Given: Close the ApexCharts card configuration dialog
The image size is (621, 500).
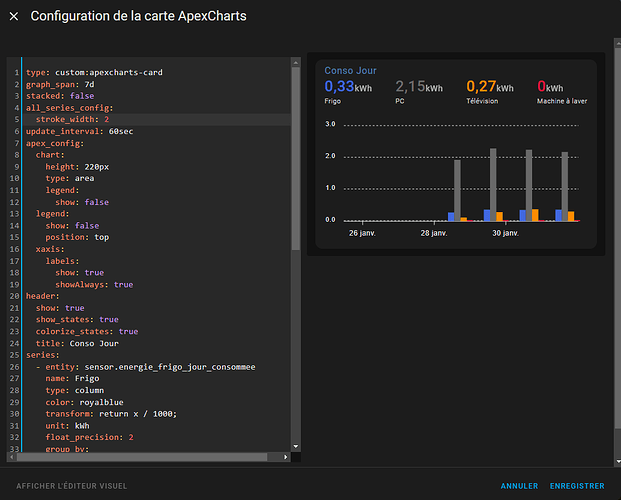Looking at the screenshot, I should pyautogui.click(x=14, y=16).
